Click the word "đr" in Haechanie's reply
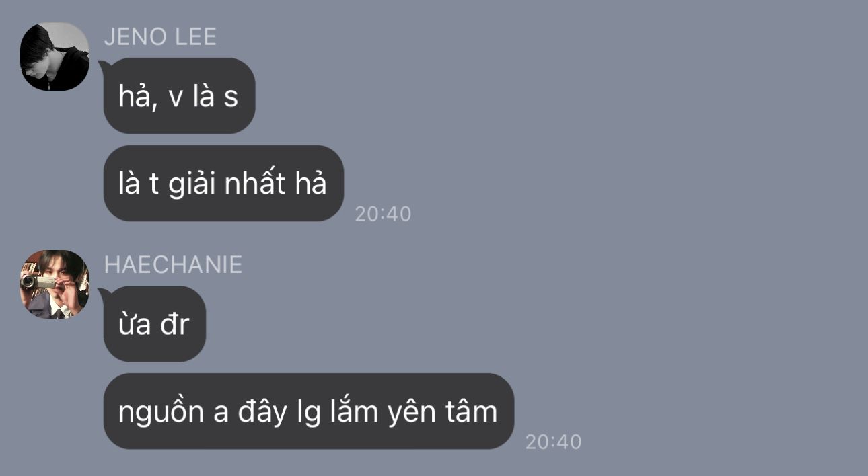The width and height of the screenshot is (868, 476). (175, 324)
